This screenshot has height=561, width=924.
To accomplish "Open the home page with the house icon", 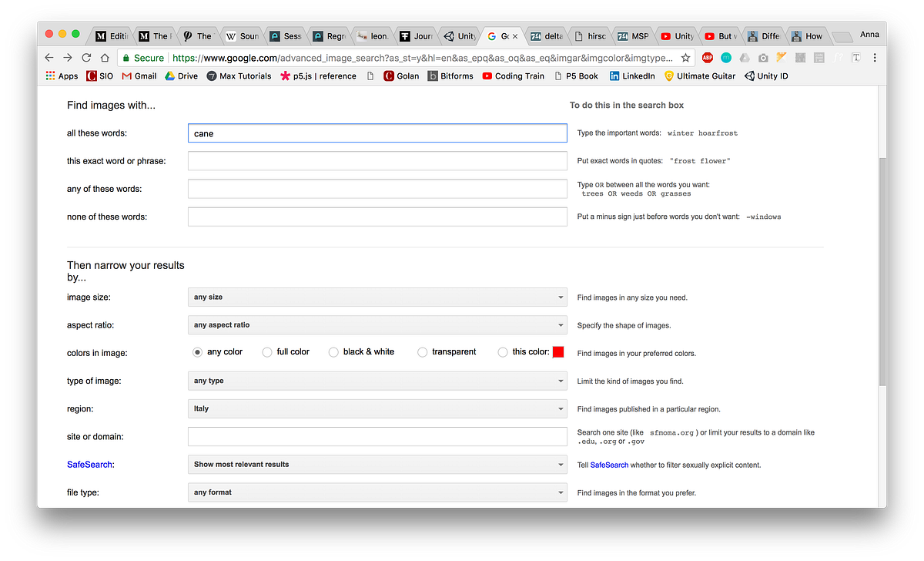I will [105, 58].
